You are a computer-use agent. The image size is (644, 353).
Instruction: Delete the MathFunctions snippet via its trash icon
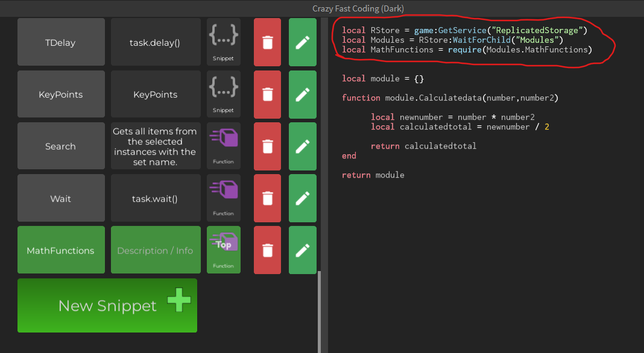click(267, 249)
